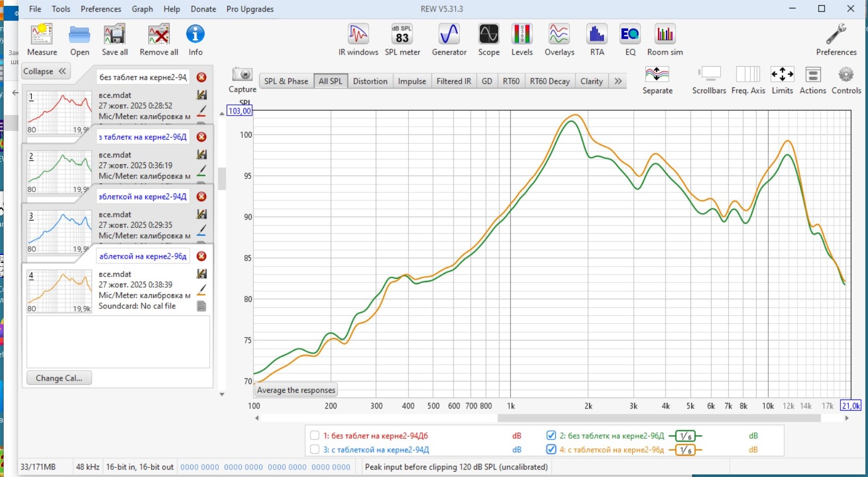868x477 pixels.
Task: Open the Overlays window
Action: click(559, 40)
